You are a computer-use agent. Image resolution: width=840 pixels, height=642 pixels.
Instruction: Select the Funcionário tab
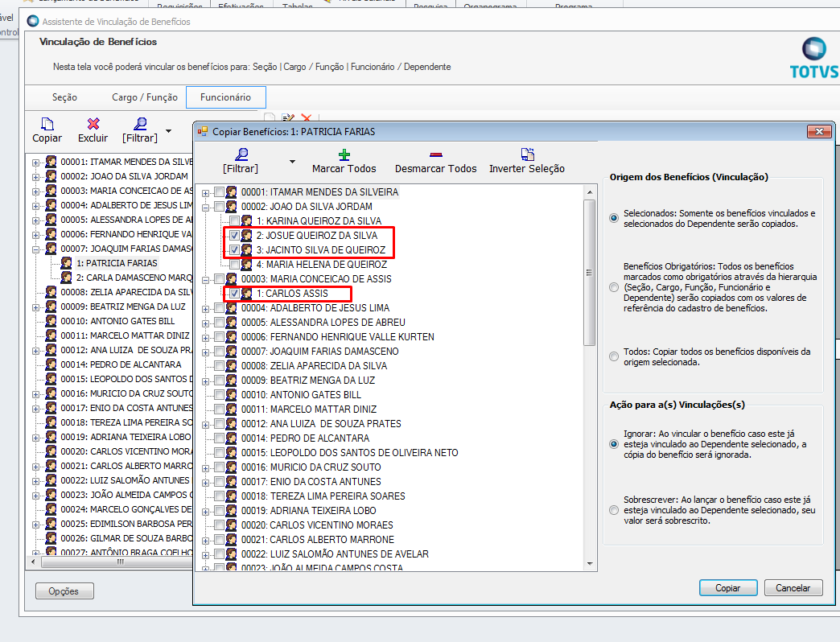pos(225,97)
